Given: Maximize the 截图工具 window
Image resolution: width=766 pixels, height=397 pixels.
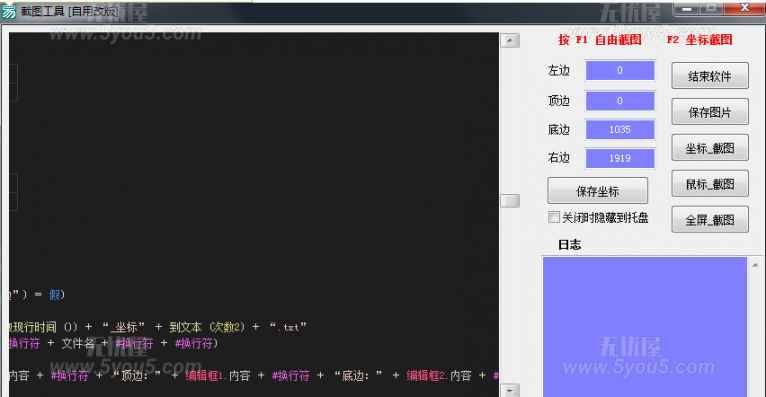Looking at the screenshot, I should (711, 8).
